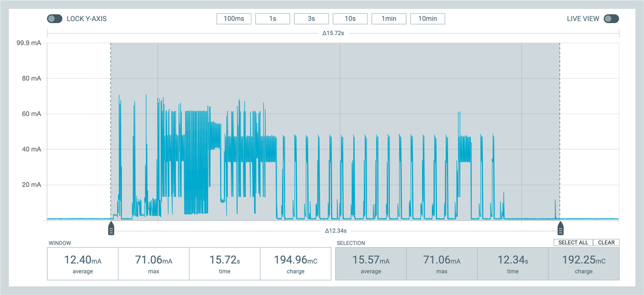
Task: Clear the current selection with CLEAR
Action: click(x=606, y=242)
